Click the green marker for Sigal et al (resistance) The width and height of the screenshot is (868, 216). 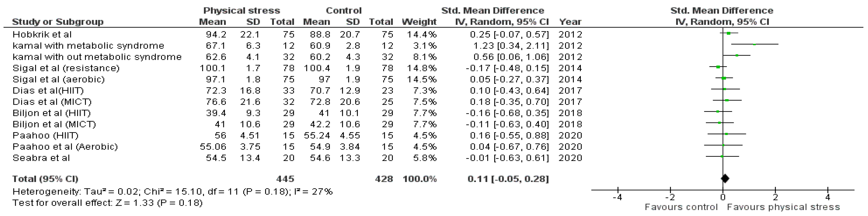coord(718,67)
